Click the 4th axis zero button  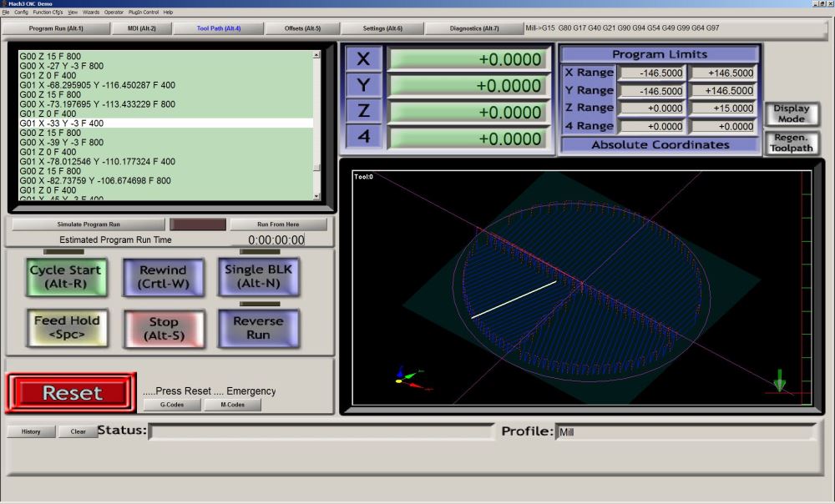[363, 137]
